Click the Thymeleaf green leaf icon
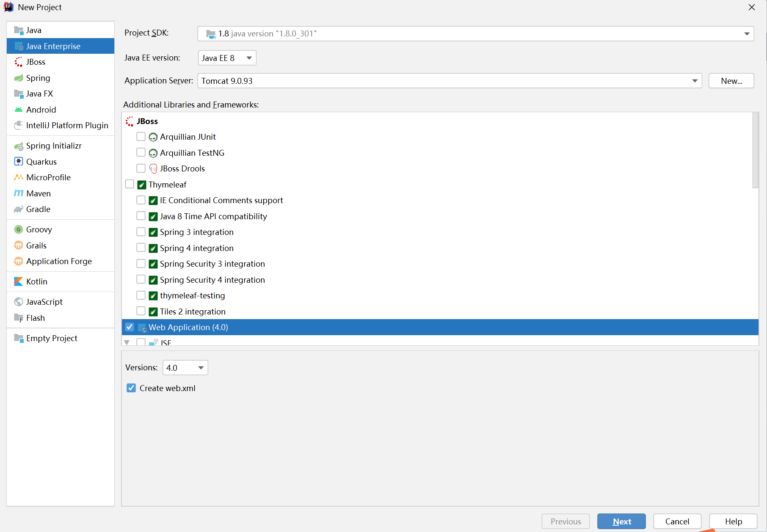The image size is (767, 532). click(x=142, y=185)
